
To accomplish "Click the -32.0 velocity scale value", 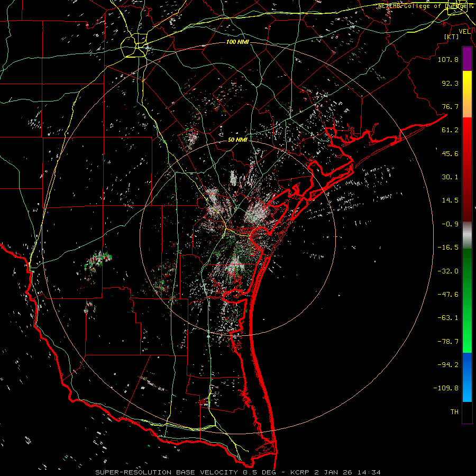I will click(448, 271).
